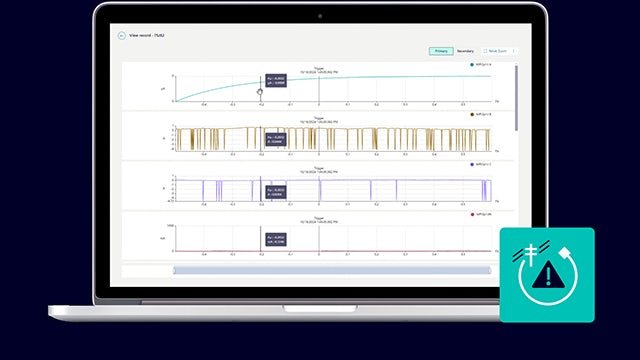This screenshot has width=640, height=360.
Task: Click the dark cursor tooltip on the teal chart
Action: click(276, 80)
